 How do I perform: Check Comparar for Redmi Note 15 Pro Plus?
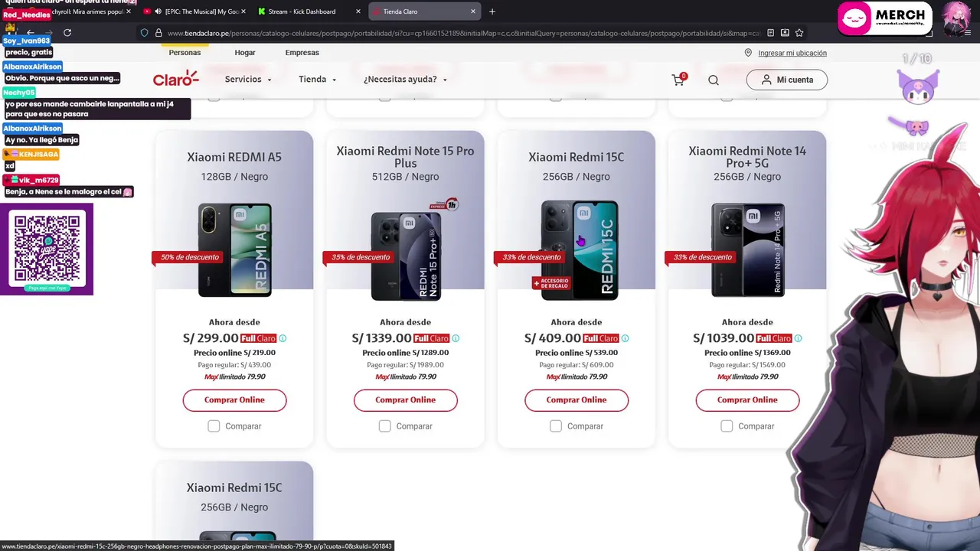(x=384, y=426)
